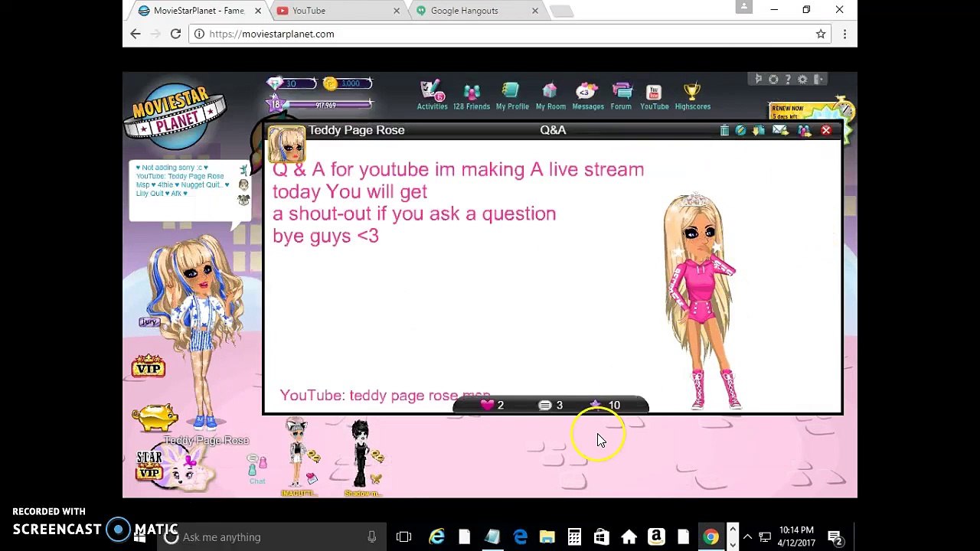Delete the Q&A post with trash icon
This screenshot has width=980, height=551.
click(724, 131)
